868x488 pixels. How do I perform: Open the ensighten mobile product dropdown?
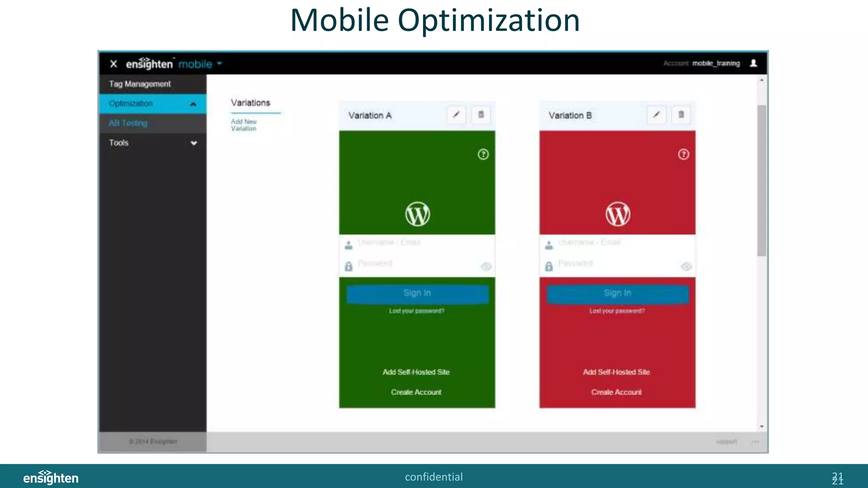click(x=219, y=64)
